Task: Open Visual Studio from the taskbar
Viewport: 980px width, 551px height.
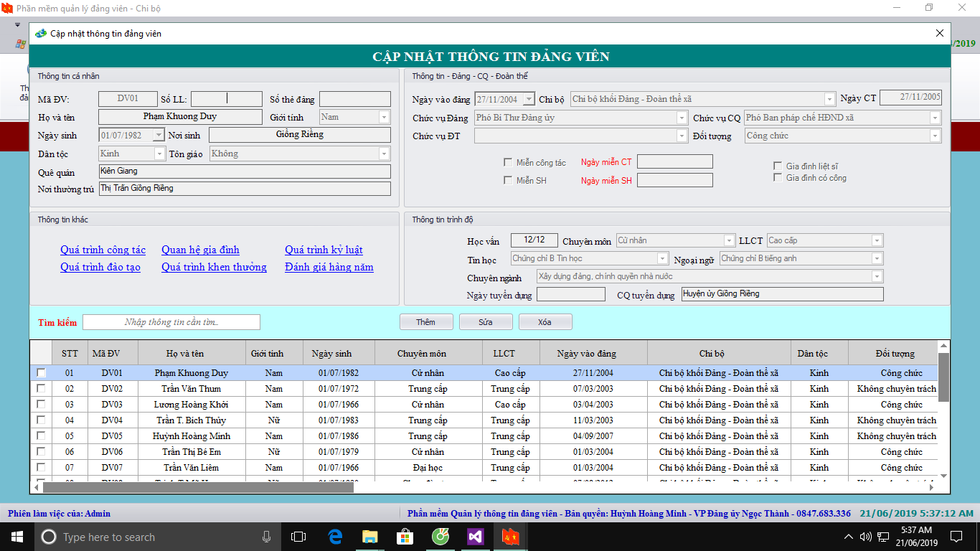Action: click(x=475, y=537)
